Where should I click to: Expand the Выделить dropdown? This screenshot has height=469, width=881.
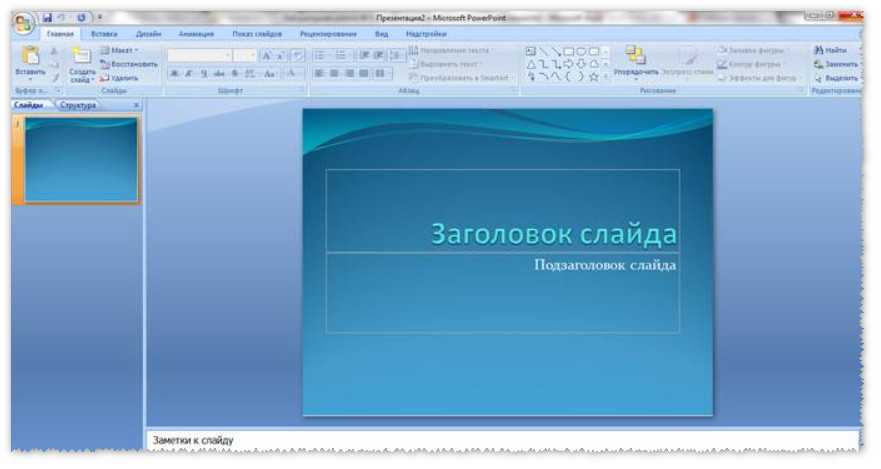pos(836,77)
